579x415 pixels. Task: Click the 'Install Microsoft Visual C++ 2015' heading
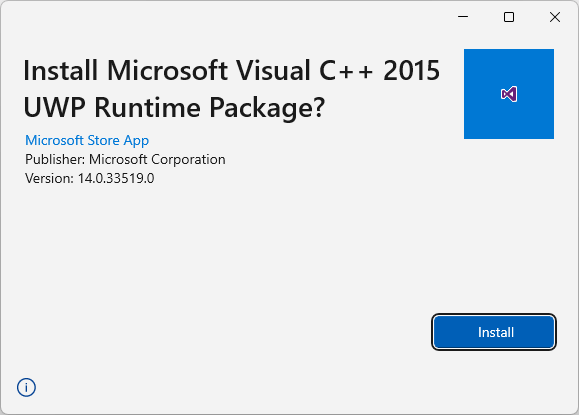[x=232, y=70]
